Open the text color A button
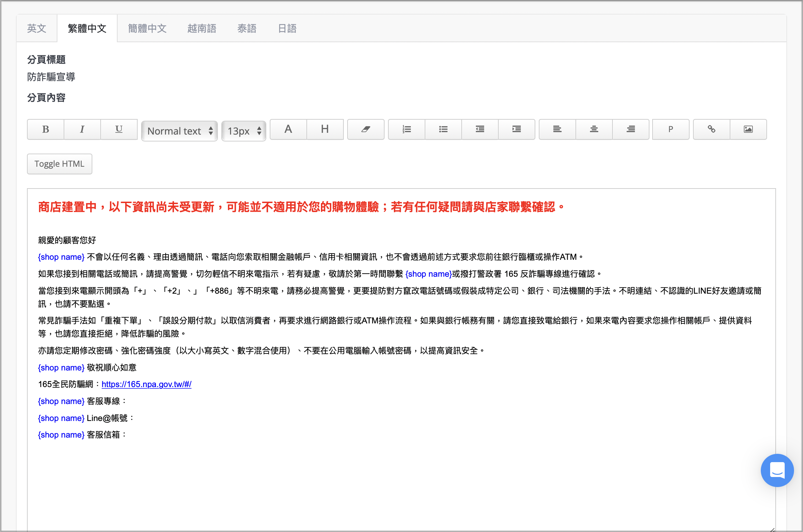803x532 pixels. pos(288,129)
